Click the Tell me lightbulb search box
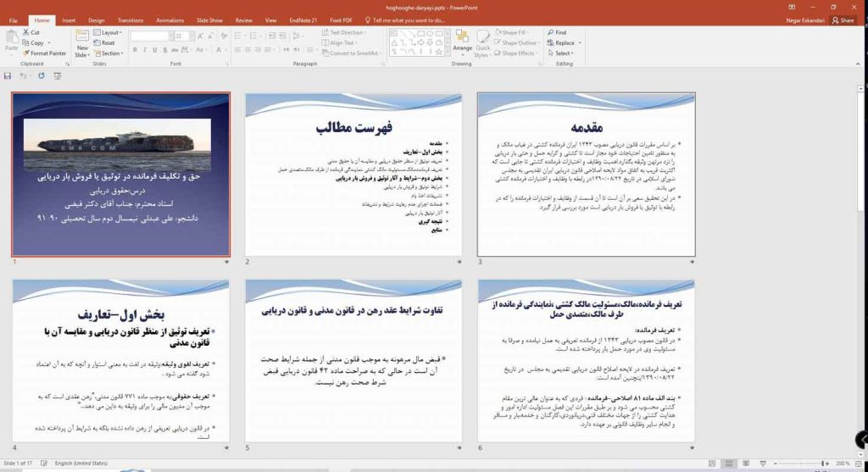The height and width of the screenshot is (472, 868). pos(405,20)
